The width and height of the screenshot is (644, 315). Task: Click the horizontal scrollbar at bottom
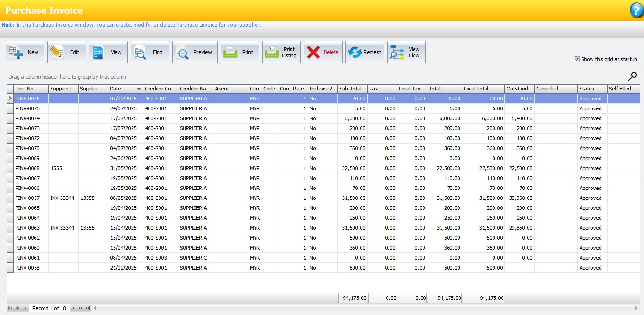pyautogui.click(x=364, y=308)
